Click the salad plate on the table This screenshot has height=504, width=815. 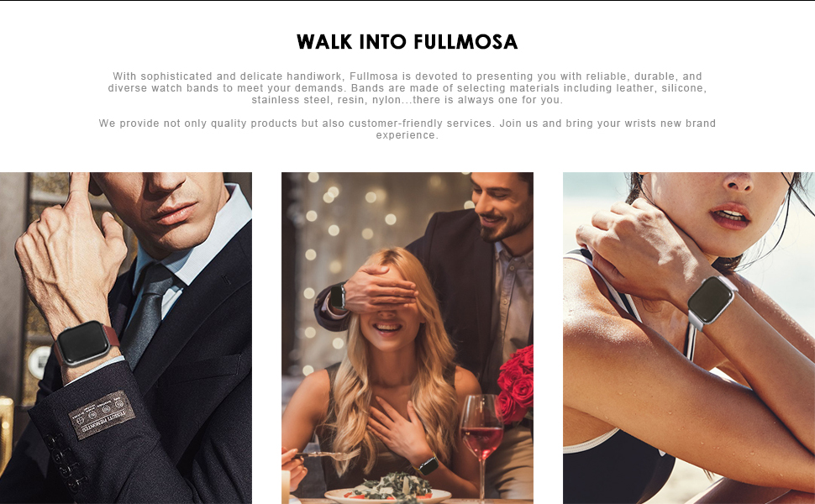click(389, 491)
